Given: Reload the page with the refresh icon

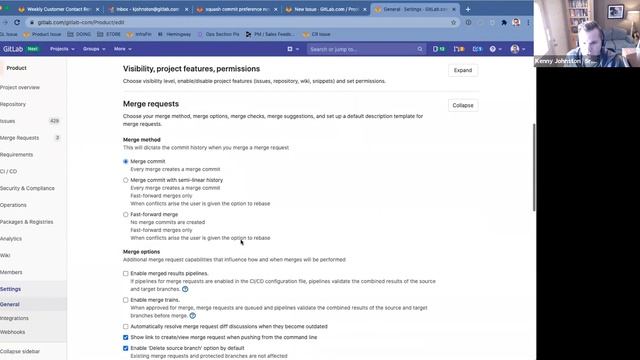Looking at the screenshot, I should coord(17,22).
